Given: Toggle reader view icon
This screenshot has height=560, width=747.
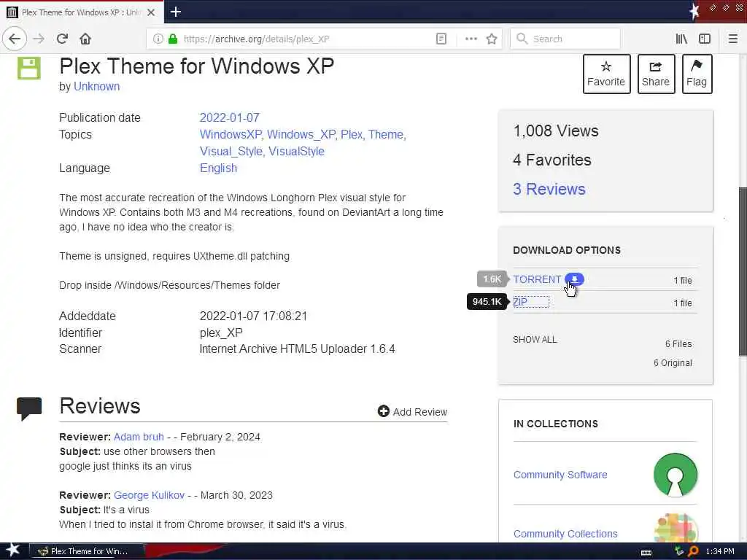Looking at the screenshot, I should [441, 39].
